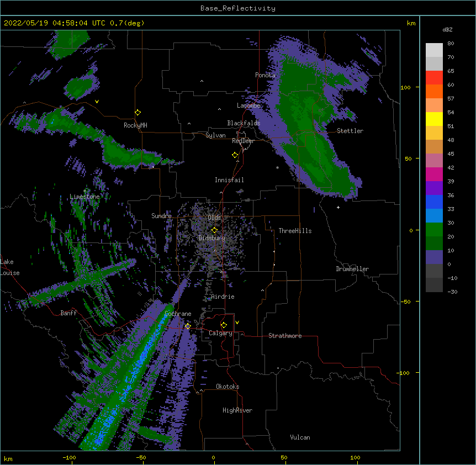Select the bright blue 33-36 dBZ swatch
This screenshot has height=465, width=476.
pyautogui.click(x=434, y=202)
